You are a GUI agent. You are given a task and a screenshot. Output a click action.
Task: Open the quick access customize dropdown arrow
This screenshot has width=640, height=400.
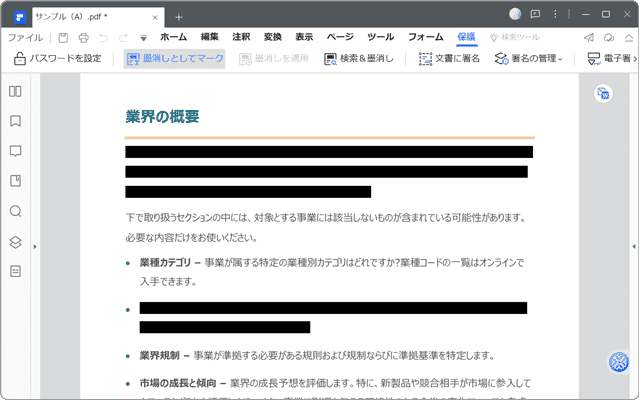point(143,38)
